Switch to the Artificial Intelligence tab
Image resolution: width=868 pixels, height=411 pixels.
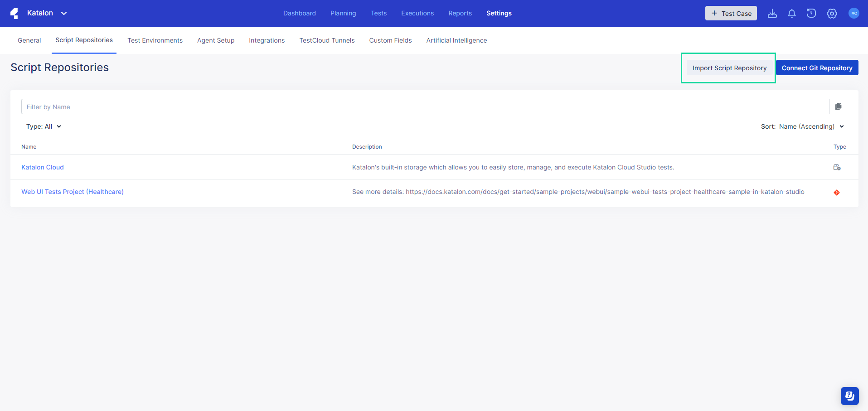pyautogui.click(x=456, y=40)
